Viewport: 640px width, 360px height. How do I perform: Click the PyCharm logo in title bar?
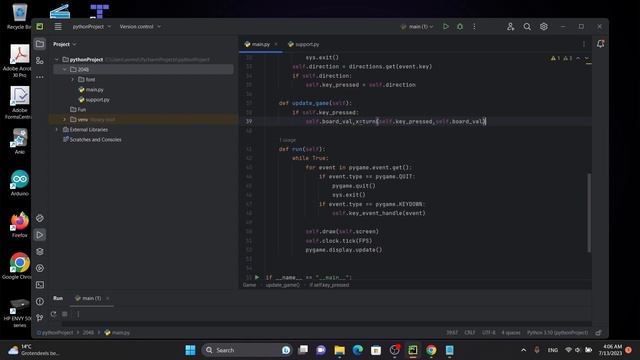[x=40, y=27]
